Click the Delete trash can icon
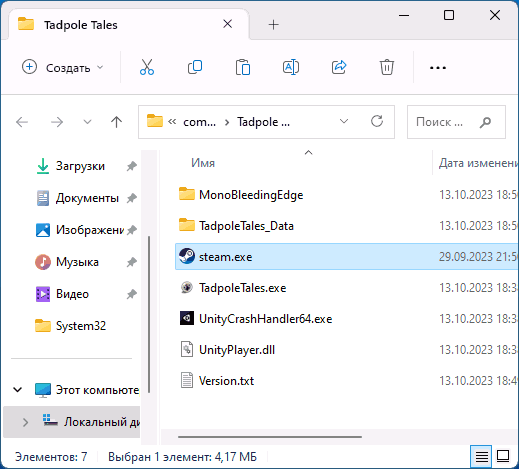The image size is (519, 469). pos(387,67)
